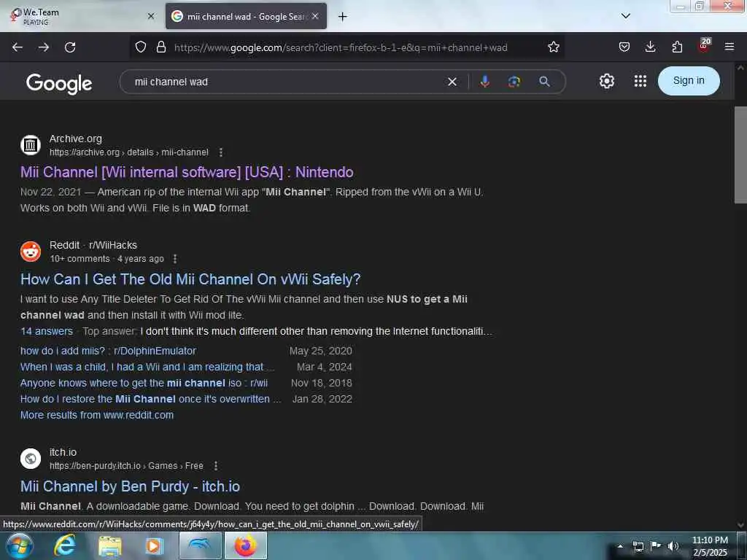
Task: Start Google voice search with microphone
Action: [484, 82]
